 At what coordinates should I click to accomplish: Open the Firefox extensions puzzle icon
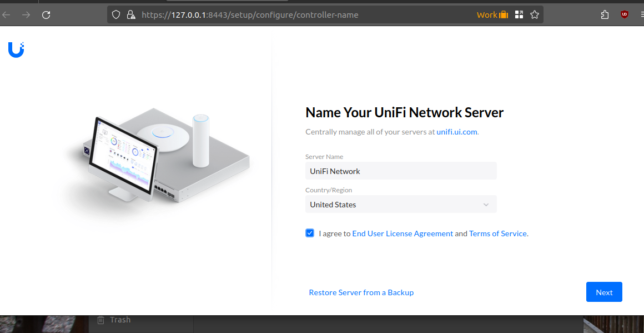coord(605,15)
